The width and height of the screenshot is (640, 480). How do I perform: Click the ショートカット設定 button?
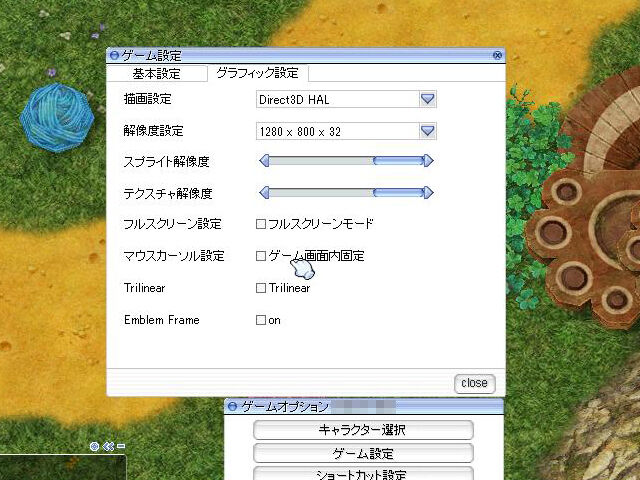click(363, 473)
